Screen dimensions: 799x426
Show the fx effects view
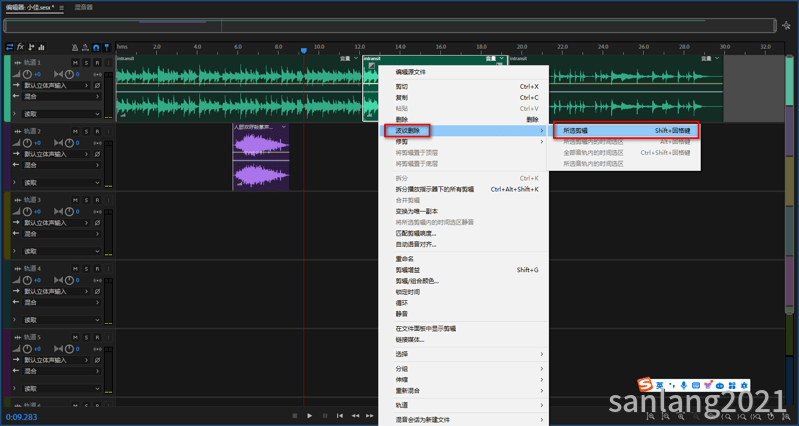20,47
